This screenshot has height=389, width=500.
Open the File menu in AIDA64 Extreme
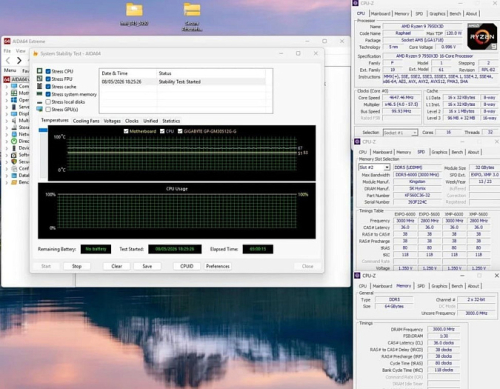pyautogui.click(x=7, y=51)
